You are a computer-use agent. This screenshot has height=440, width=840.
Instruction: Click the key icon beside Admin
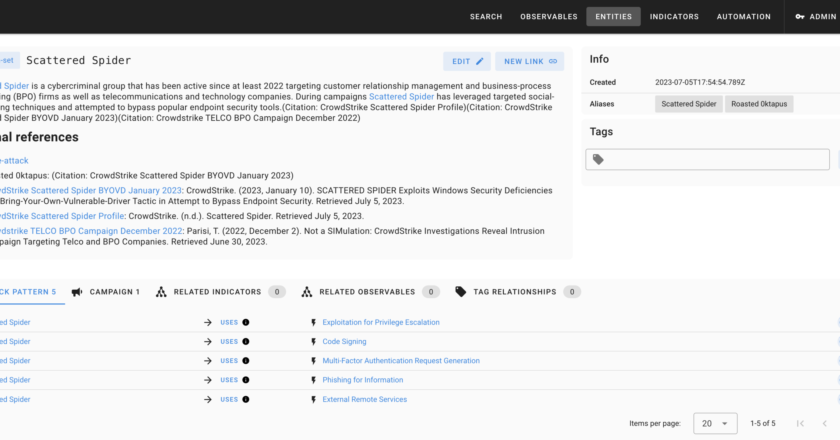point(800,17)
